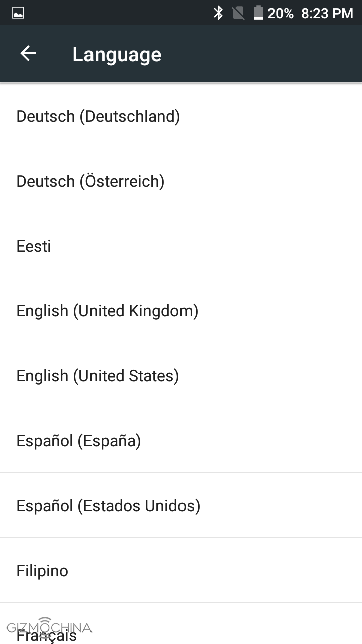Tap the battery level icon

pos(258,13)
